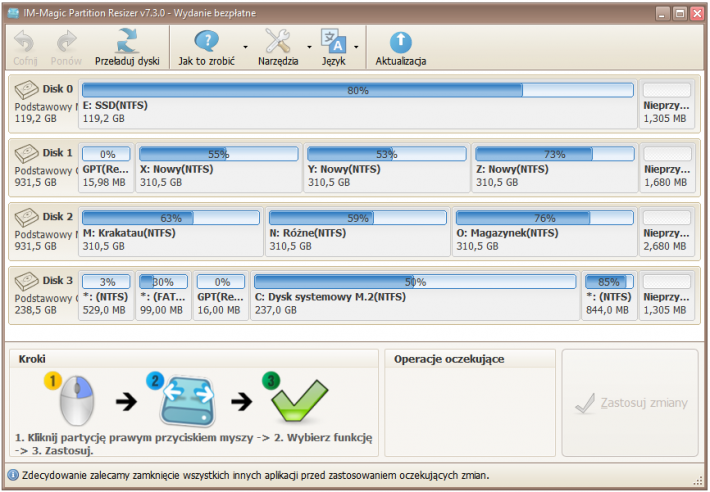This screenshot has height=492, width=710.
Task: Select unallocated 1,305 MB on Disk 0
Action: [x=667, y=104]
